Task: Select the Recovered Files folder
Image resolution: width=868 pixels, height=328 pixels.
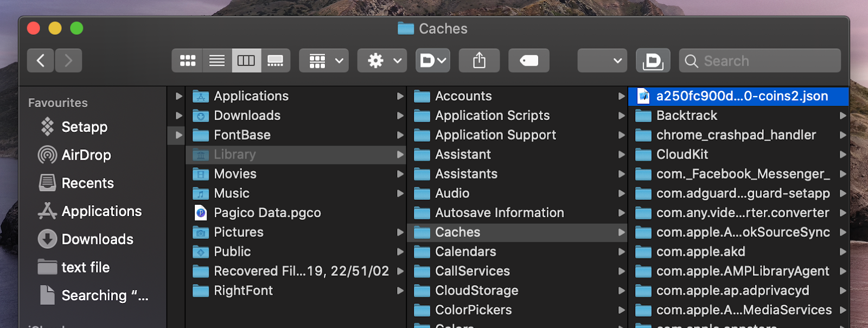Action: pyautogui.click(x=296, y=271)
